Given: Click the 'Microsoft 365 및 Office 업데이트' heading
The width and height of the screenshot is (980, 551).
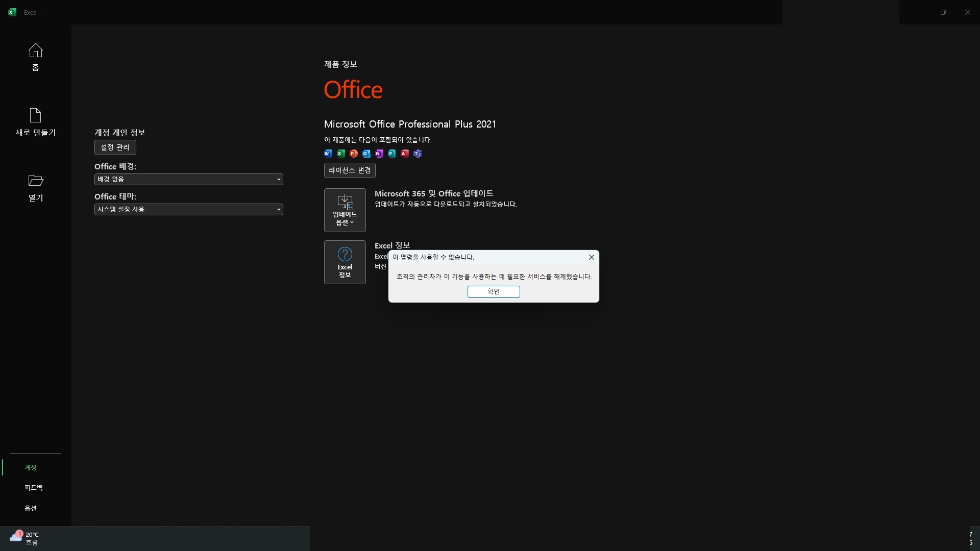Looking at the screenshot, I should coord(434,194).
